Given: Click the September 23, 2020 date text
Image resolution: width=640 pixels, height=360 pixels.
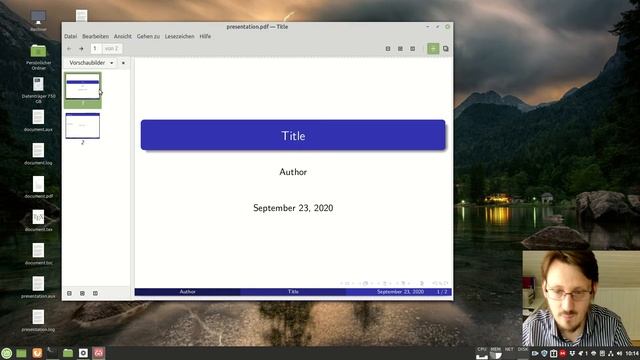Looking at the screenshot, I should [293, 208].
